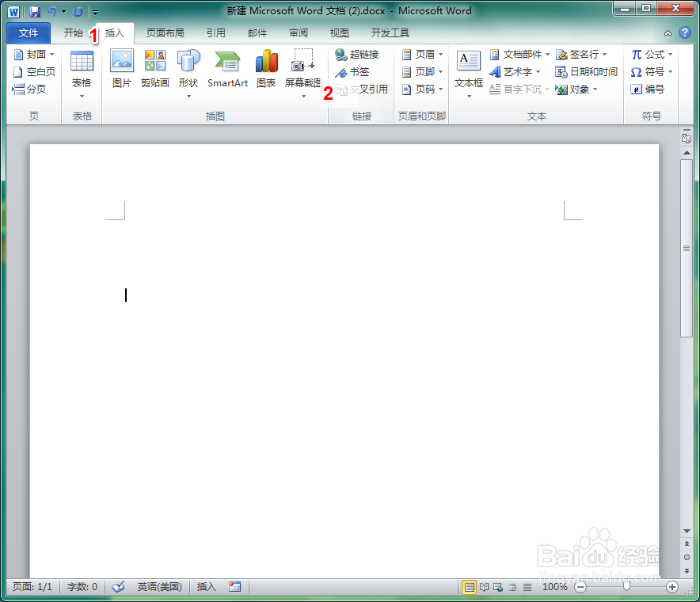Expand the 页码 page number dropdown
The width and height of the screenshot is (700, 602).
point(440,90)
